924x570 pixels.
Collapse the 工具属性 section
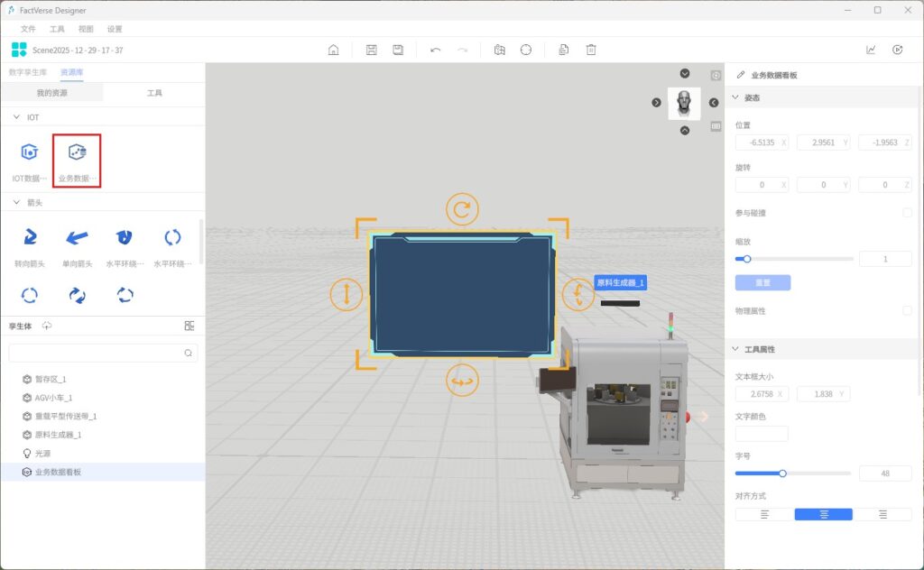point(735,349)
